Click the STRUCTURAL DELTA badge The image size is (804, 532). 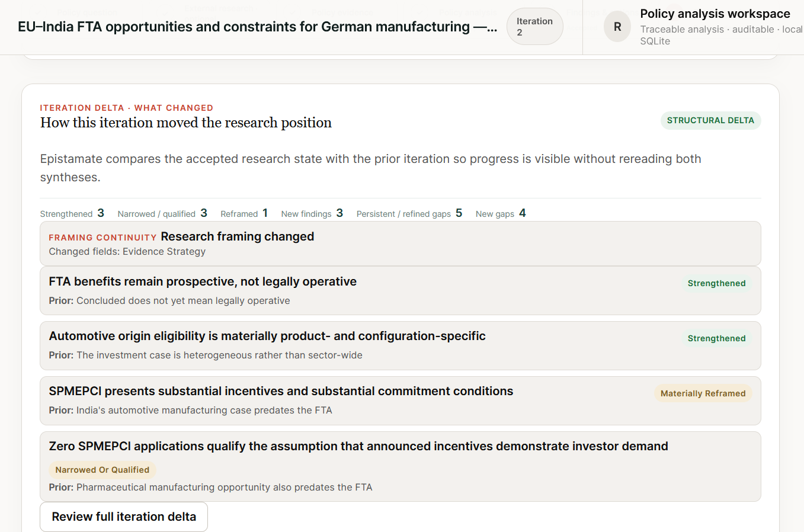tap(710, 120)
